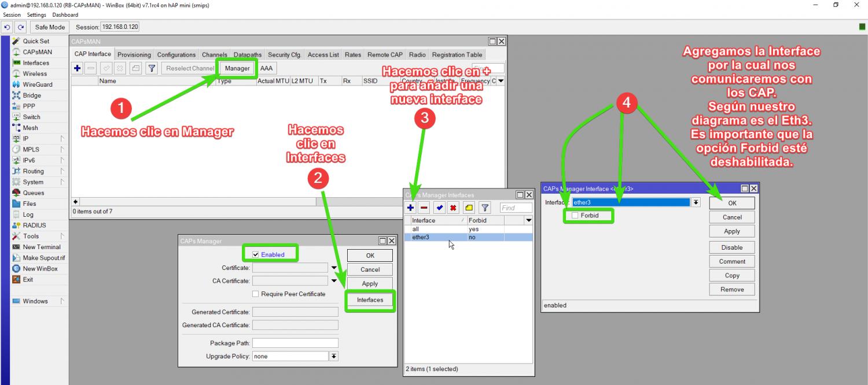The width and height of the screenshot is (868, 385).
Task: Click the yellow comment icon in Interfaces window
Action: (469, 208)
